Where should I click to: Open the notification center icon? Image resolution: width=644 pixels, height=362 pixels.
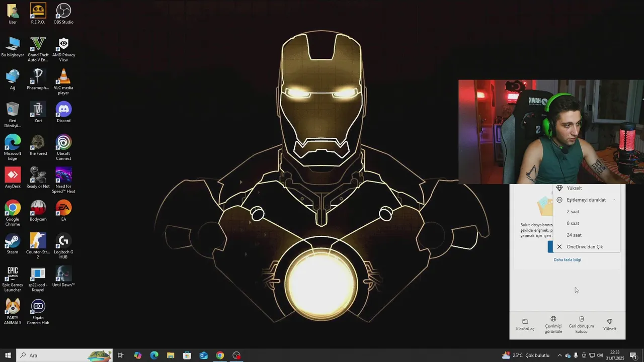click(x=633, y=355)
